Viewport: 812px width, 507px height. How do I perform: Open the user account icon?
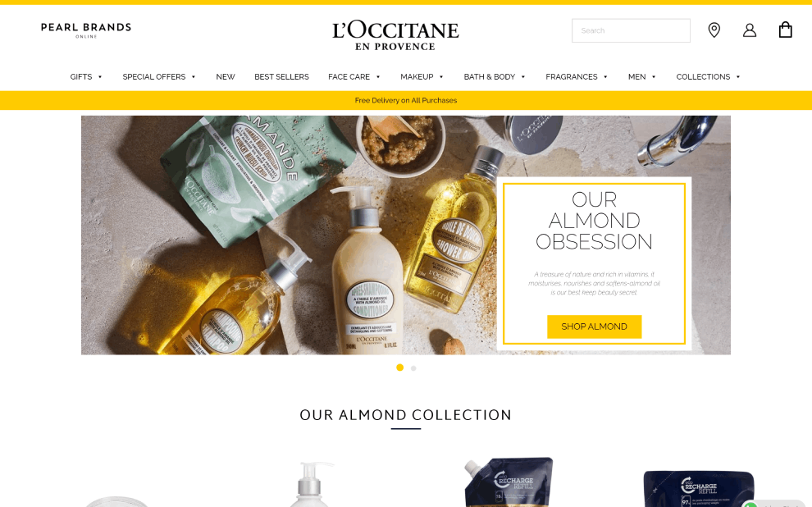click(750, 30)
